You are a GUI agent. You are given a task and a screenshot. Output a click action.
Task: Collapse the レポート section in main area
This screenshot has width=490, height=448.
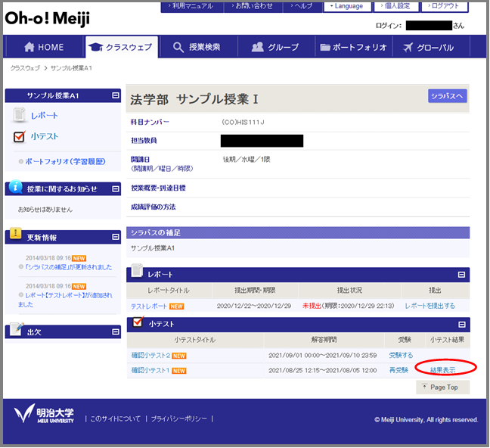click(x=461, y=275)
